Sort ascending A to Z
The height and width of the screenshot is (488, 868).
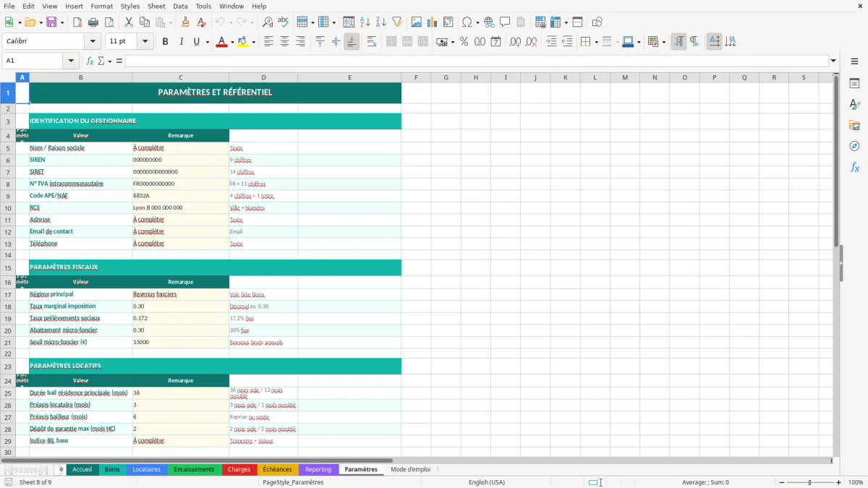tap(365, 22)
